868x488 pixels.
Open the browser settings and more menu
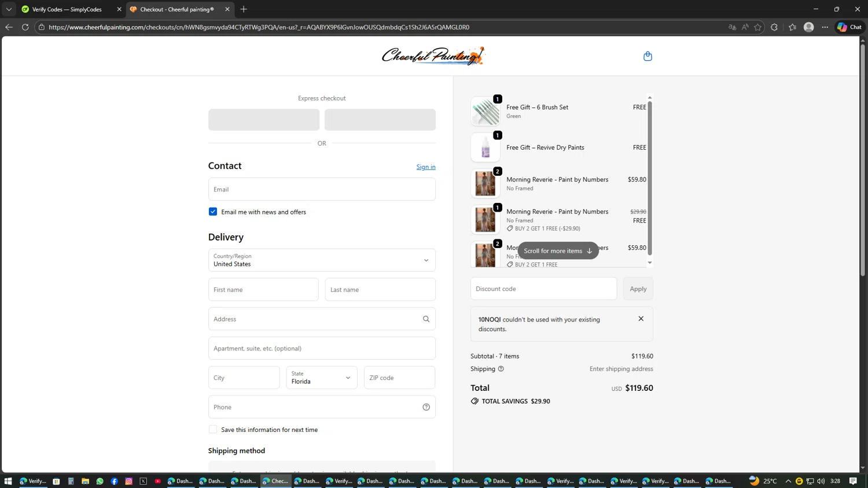tap(825, 27)
